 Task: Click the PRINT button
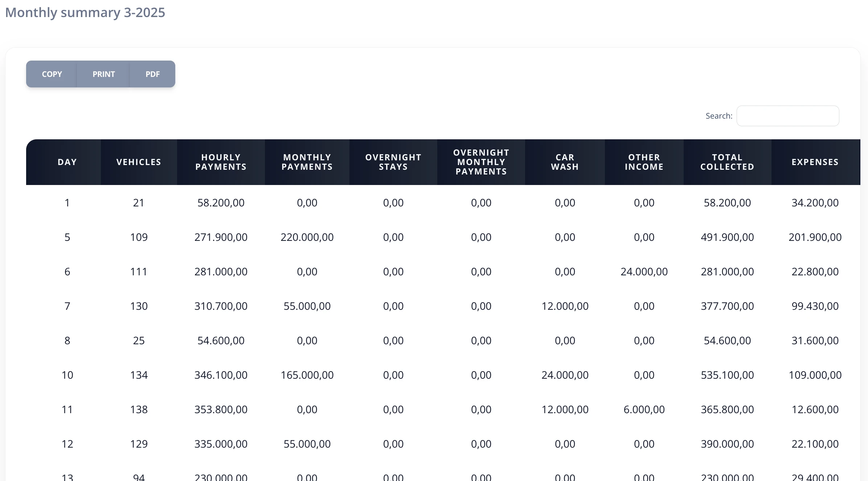coord(103,74)
